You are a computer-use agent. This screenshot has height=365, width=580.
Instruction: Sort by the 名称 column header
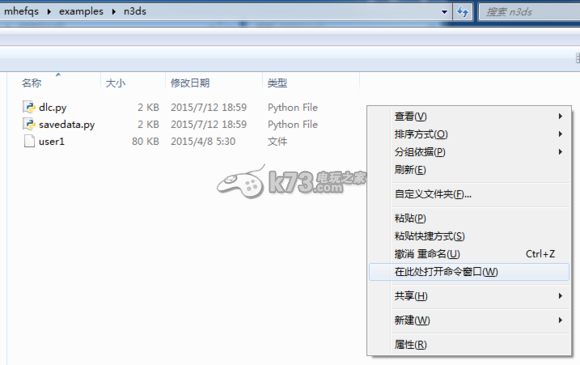[x=31, y=83]
